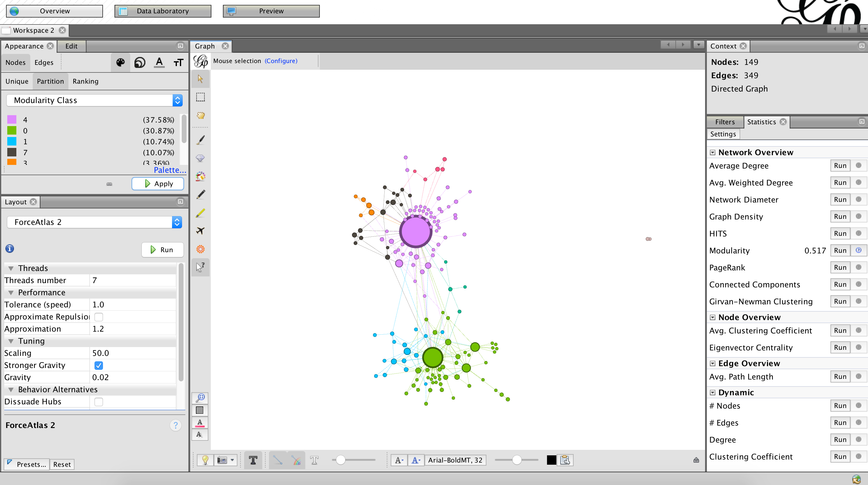Viewport: 868px width, 485px height.
Task: Select the Rectangle selection tool
Action: pyautogui.click(x=200, y=97)
